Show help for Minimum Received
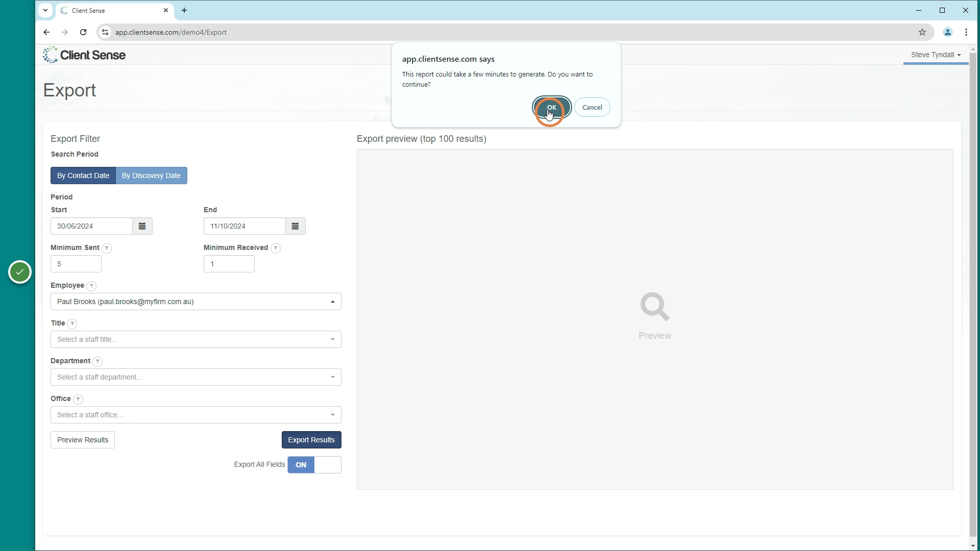Viewport: 980px width, 551px height. coord(276,248)
